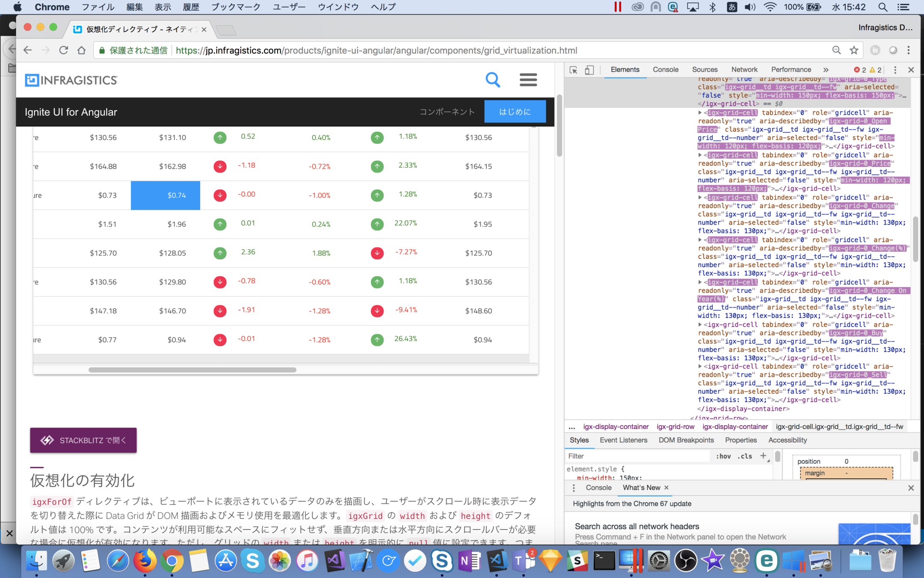Click the grid's horizontal scrollbar thumb

[192, 370]
